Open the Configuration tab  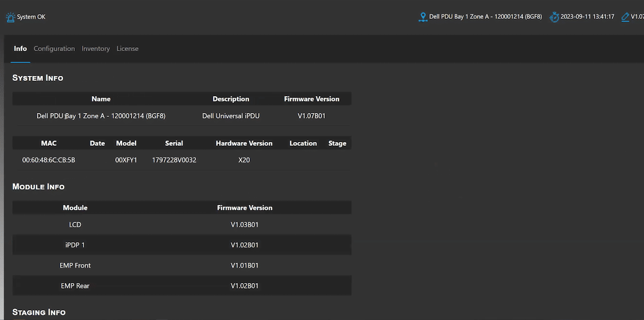[x=54, y=48]
